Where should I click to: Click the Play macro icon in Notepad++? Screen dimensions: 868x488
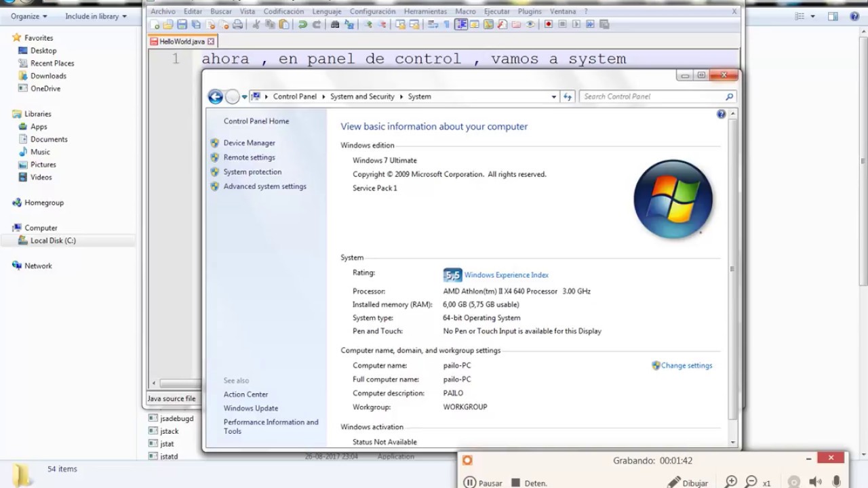576,24
